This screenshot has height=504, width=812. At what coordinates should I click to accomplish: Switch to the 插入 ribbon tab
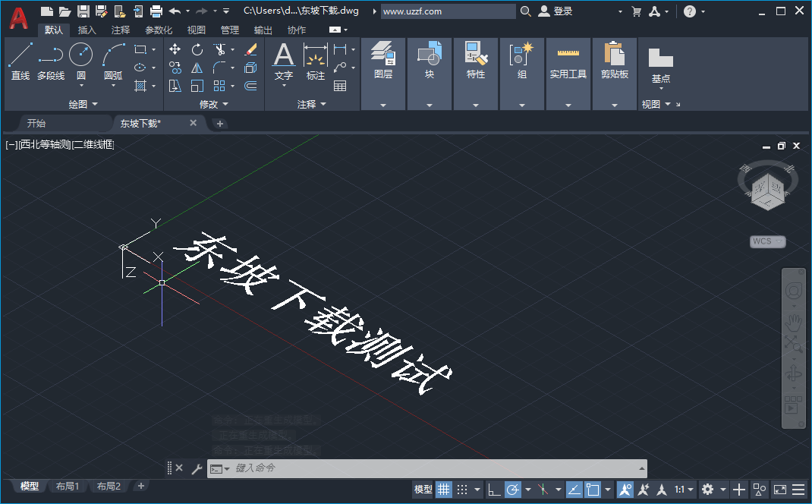click(x=87, y=30)
